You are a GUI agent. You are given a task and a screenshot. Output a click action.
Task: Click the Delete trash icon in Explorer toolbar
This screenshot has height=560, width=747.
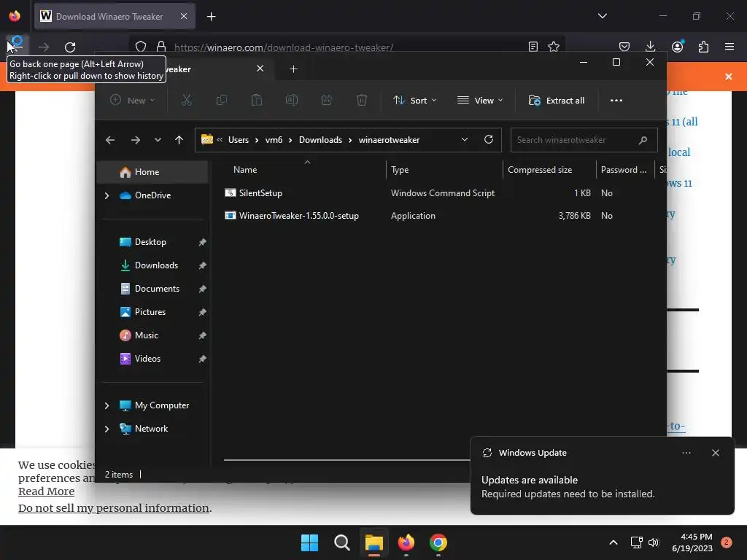coord(362,101)
